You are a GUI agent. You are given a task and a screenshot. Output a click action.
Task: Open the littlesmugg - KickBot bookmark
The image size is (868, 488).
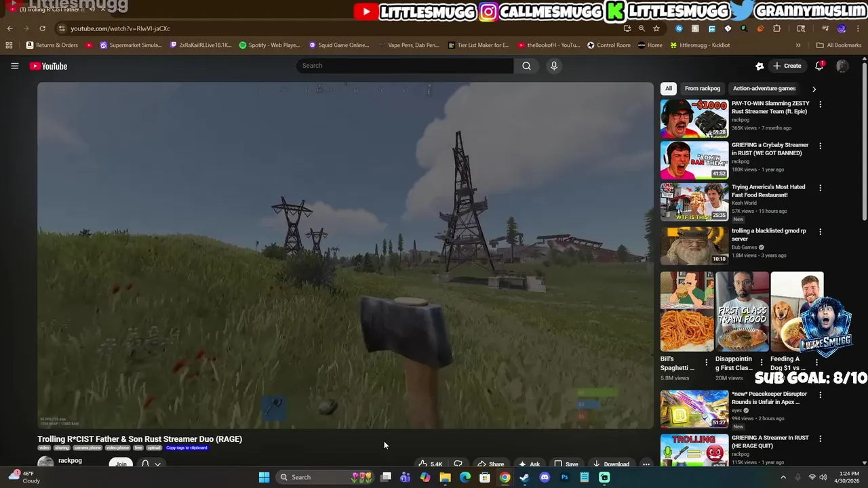[700, 45]
